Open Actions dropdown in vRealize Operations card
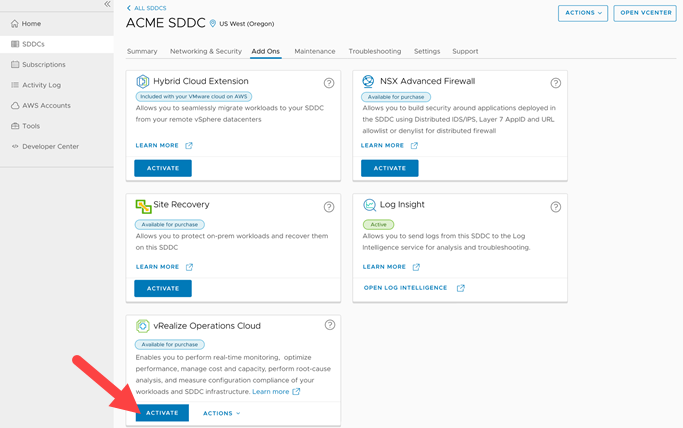 coord(221,413)
